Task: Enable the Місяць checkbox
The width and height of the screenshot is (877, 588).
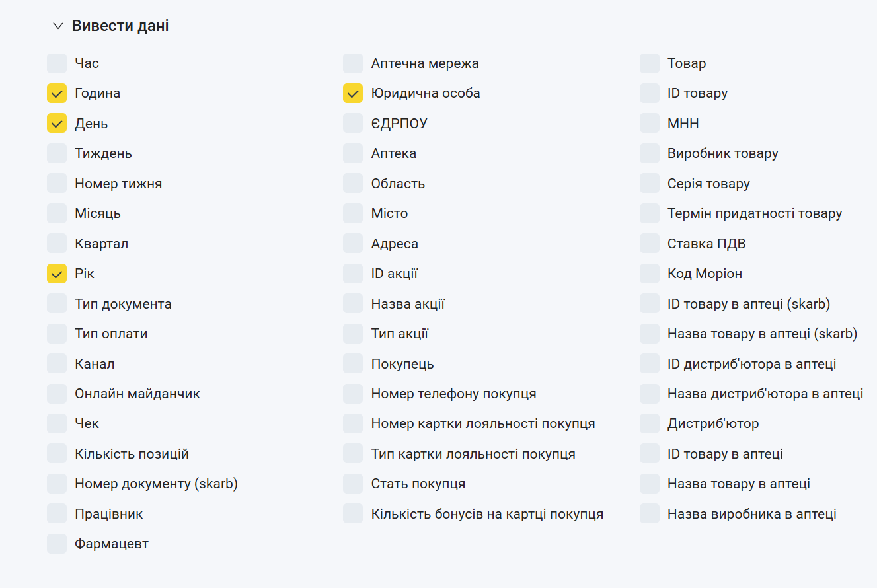Action: coord(57,213)
